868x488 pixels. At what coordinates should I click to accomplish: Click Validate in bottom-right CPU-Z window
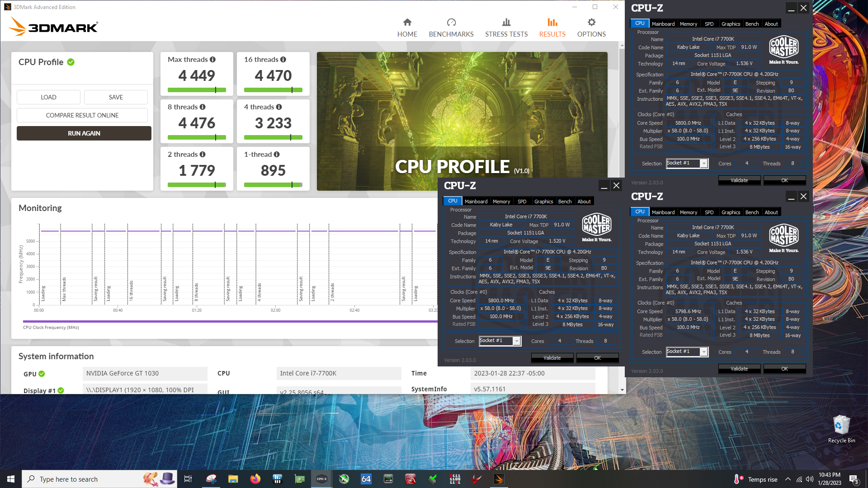coord(739,369)
